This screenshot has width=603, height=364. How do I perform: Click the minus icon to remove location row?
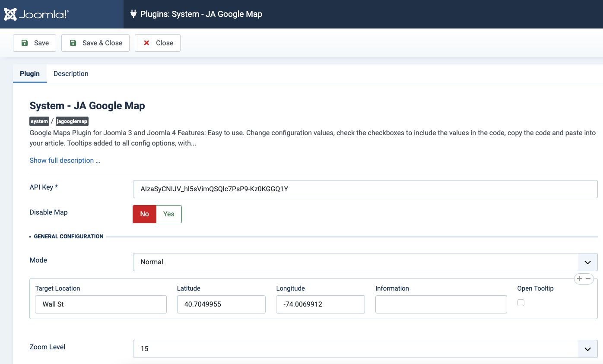pyautogui.click(x=588, y=279)
